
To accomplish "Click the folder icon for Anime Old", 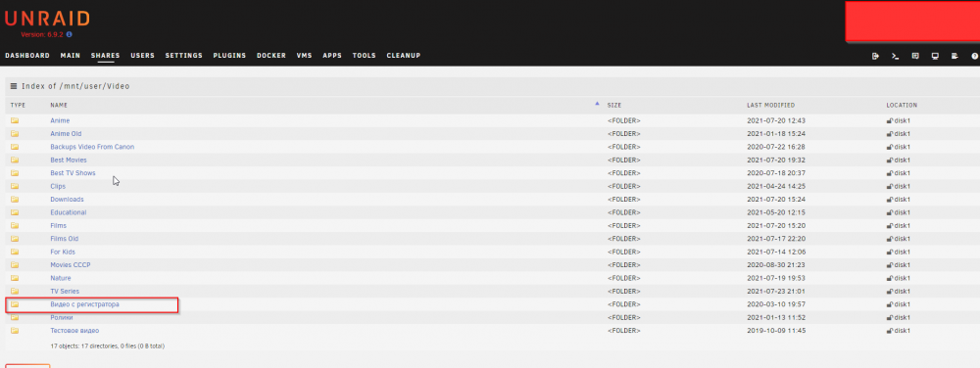I will point(15,133).
